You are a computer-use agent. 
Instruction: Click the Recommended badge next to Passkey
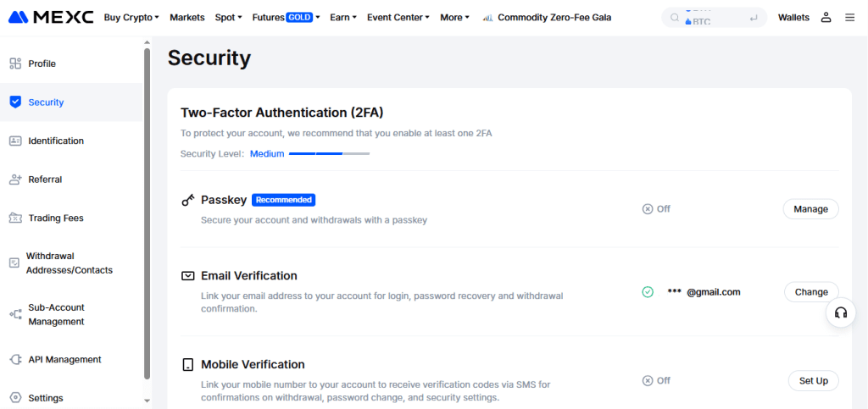coord(283,200)
